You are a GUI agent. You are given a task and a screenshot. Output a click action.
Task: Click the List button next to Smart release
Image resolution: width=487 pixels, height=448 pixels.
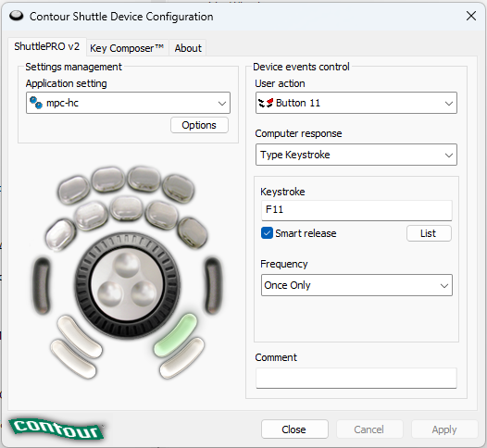[x=429, y=233]
